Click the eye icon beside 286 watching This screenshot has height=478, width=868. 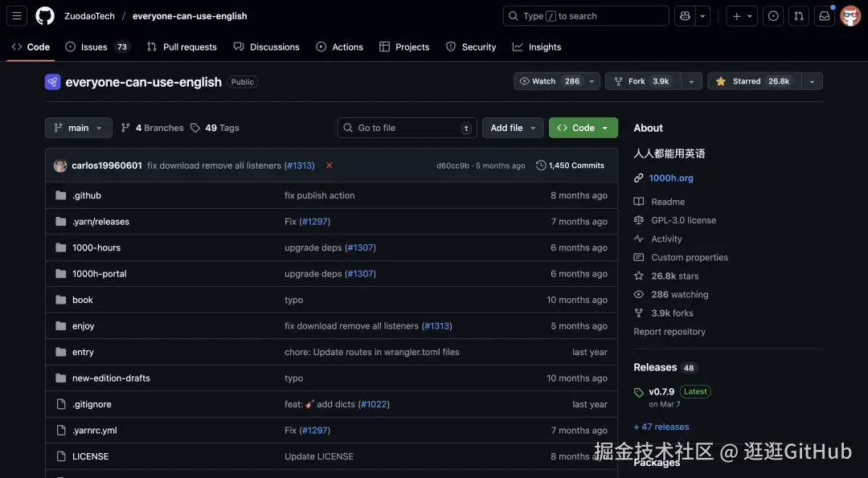(x=639, y=294)
